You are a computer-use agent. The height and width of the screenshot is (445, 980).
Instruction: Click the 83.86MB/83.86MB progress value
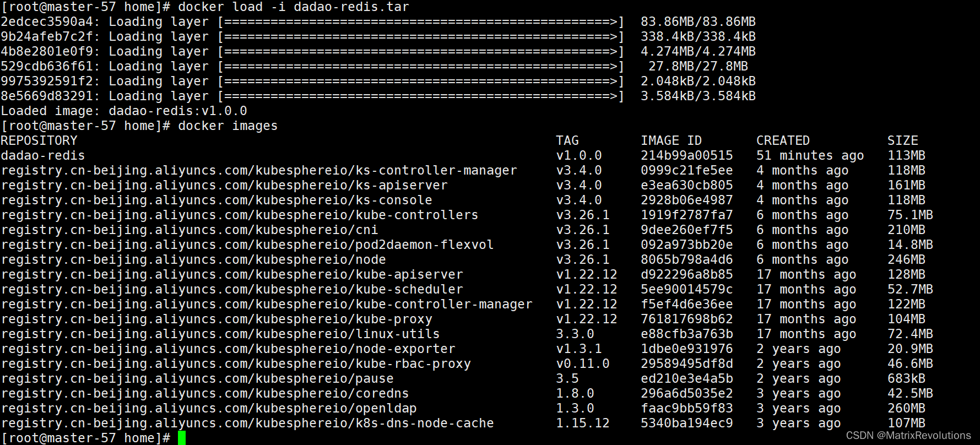[x=698, y=22]
